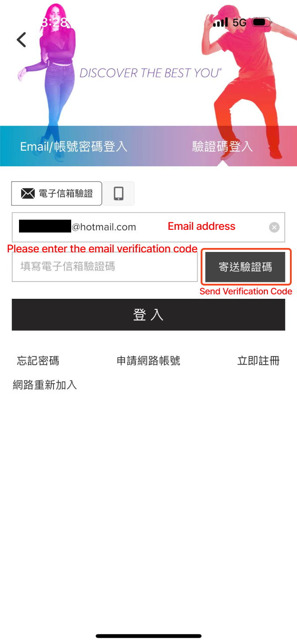This screenshot has width=297, height=644.
Task: Tap the 立即註冊 register link
Action: (259, 361)
